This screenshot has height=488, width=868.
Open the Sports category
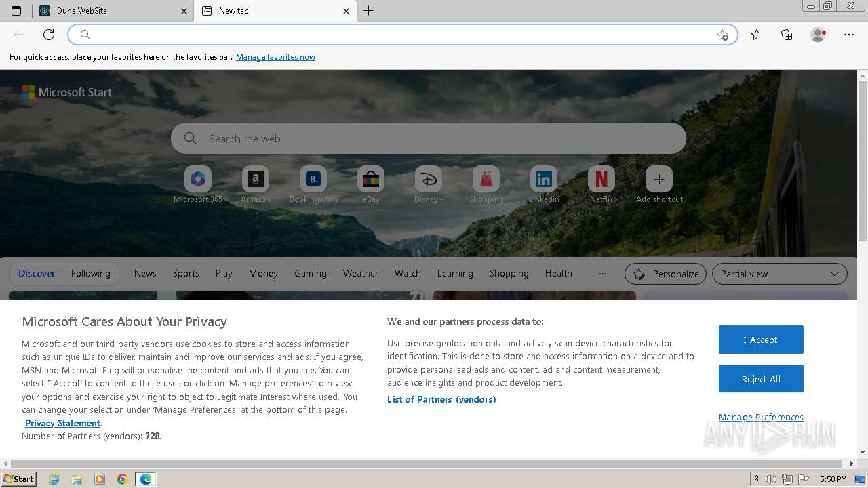click(186, 274)
